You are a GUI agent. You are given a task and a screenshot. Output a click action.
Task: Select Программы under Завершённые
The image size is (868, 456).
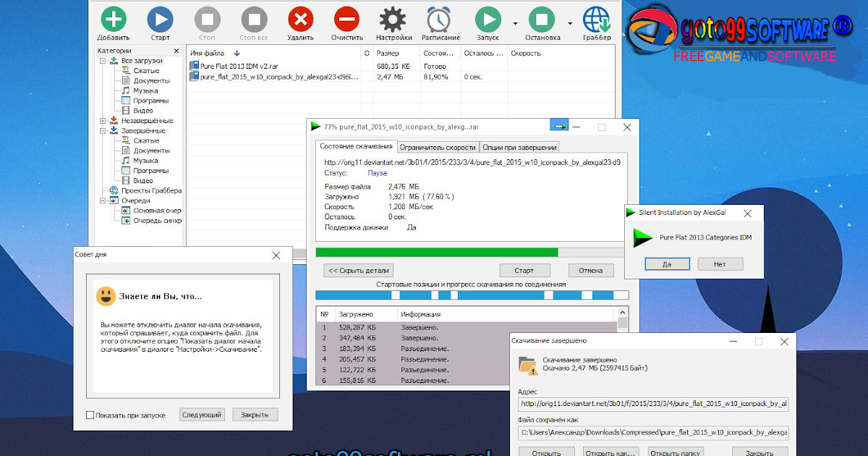(151, 170)
